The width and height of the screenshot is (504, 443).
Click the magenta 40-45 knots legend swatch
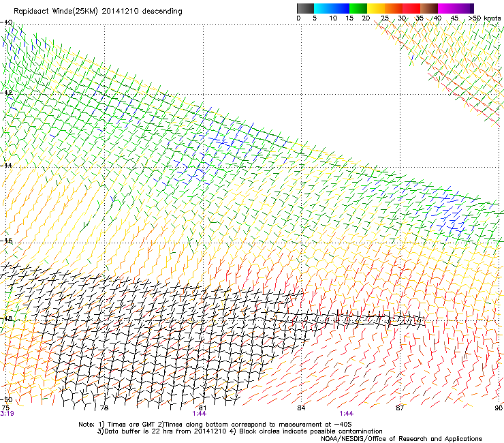447,8
